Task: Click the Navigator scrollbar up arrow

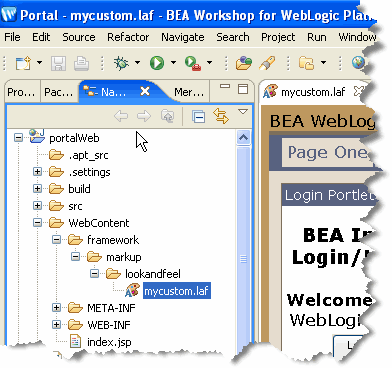Action: (x=243, y=137)
